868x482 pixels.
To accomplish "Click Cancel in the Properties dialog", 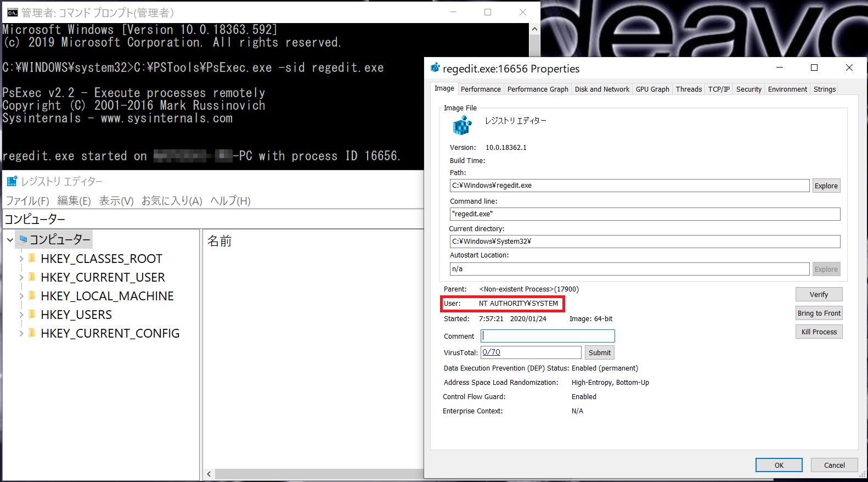I will (x=835, y=465).
